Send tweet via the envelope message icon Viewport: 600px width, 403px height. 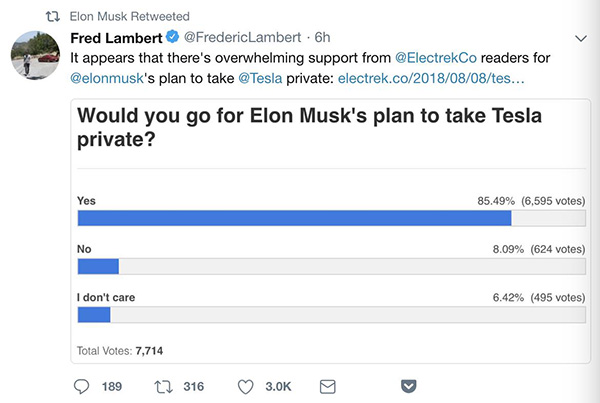click(x=326, y=386)
